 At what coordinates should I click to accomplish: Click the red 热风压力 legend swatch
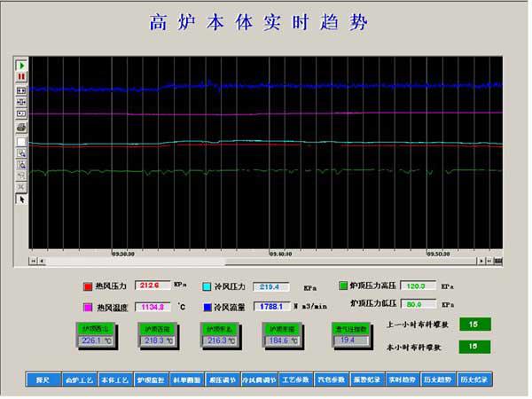click(88, 286)
